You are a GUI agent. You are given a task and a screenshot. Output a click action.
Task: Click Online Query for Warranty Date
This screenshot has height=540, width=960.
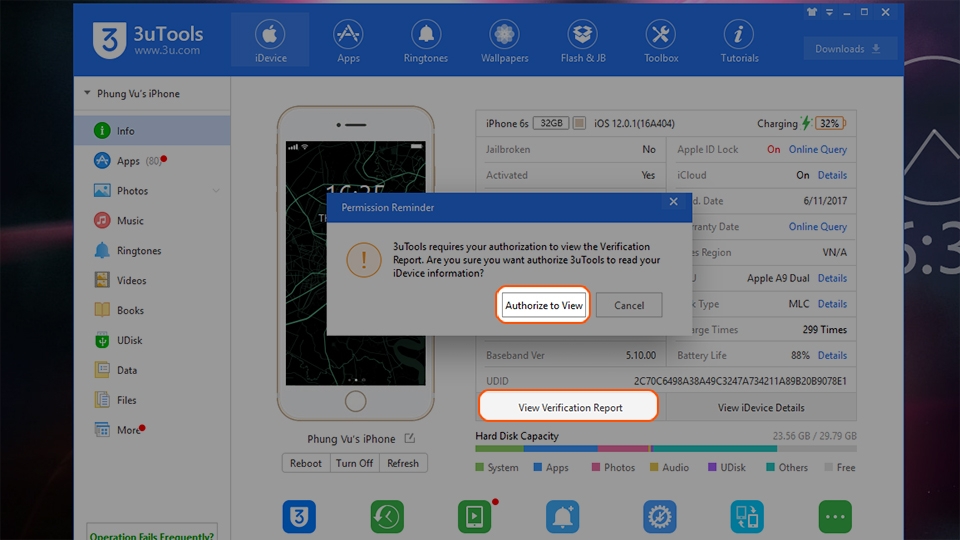[817, 227]
